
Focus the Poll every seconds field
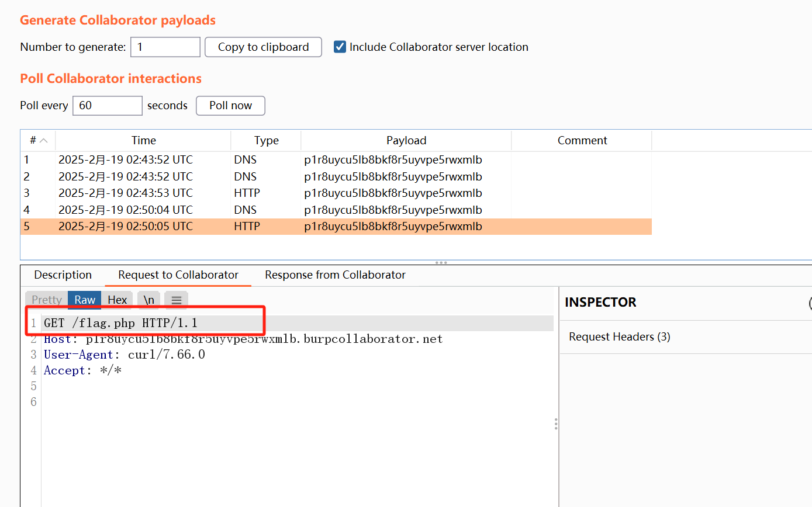click(x=108, y=105)
